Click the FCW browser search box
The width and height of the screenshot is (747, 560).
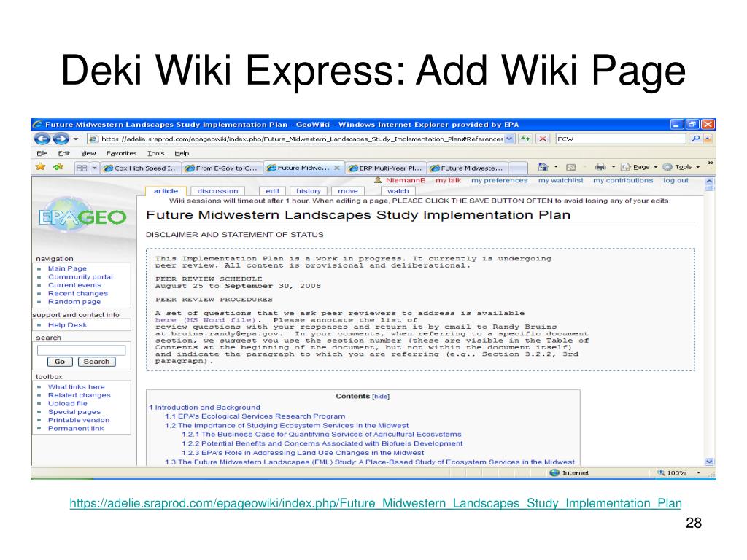point(622,139)
